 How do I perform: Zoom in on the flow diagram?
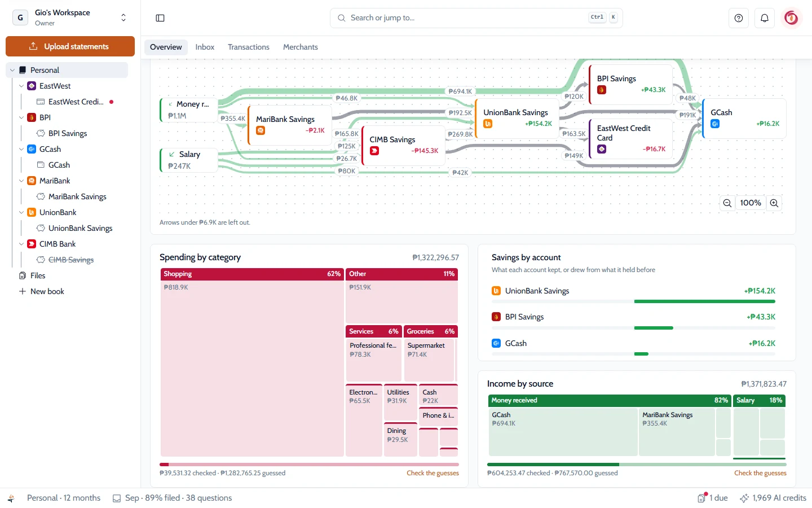(774, 203)
